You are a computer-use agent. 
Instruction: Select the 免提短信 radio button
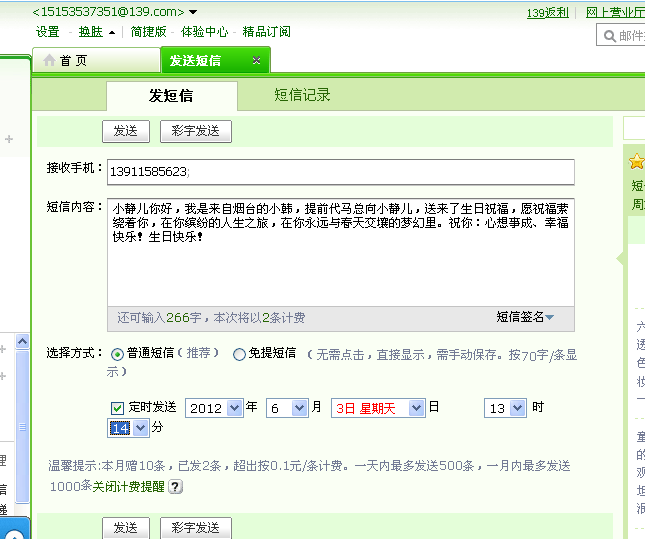pyautogui.click(x=239, y=354)
